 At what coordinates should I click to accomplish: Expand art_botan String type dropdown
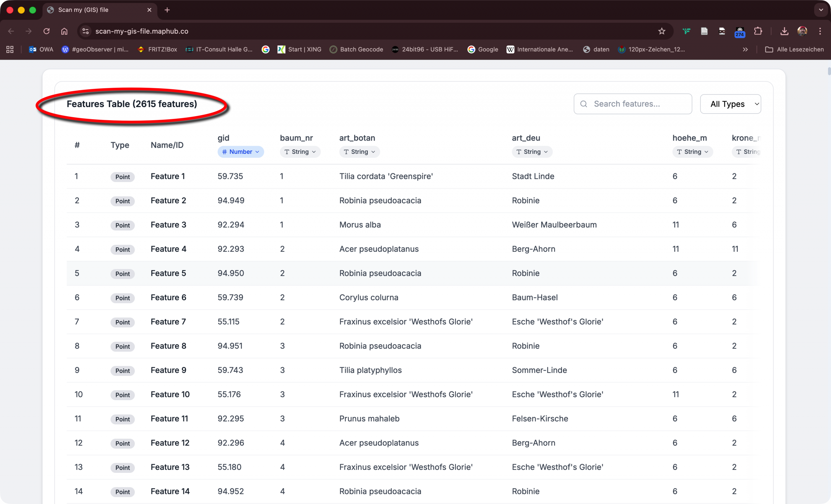tap(359, 152)
